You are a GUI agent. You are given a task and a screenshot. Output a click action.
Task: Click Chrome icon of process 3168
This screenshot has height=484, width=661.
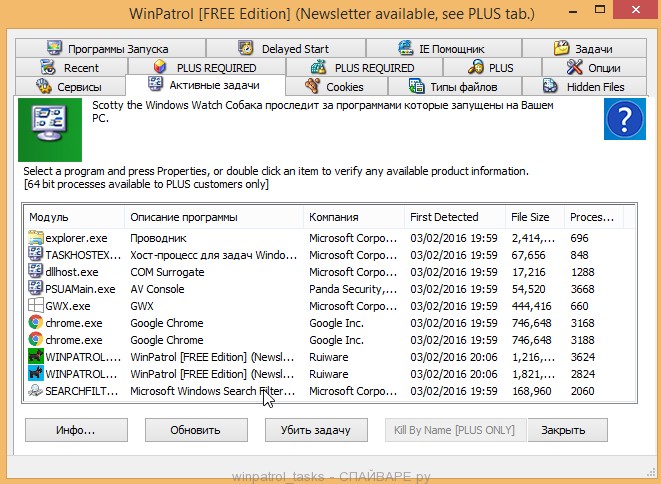(36, 323)
